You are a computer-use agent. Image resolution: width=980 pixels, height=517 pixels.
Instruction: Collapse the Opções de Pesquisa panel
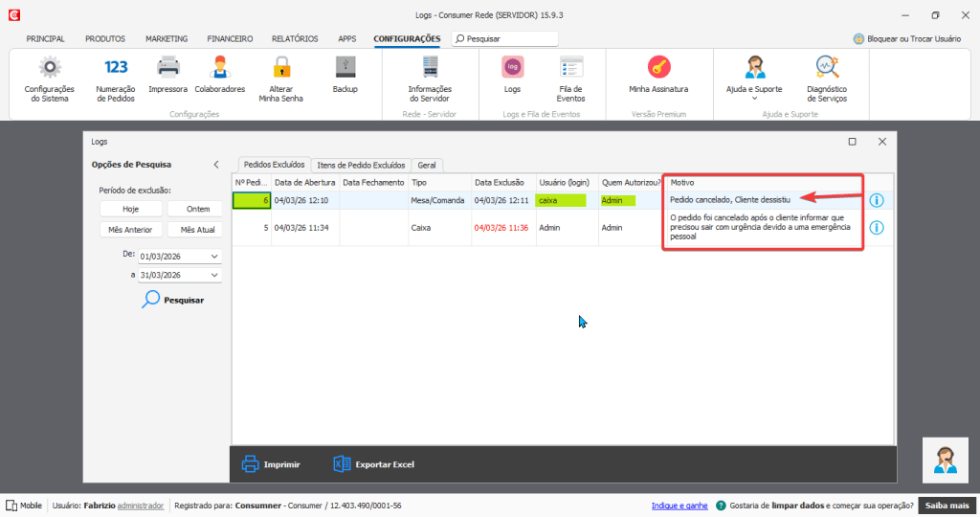216,165
